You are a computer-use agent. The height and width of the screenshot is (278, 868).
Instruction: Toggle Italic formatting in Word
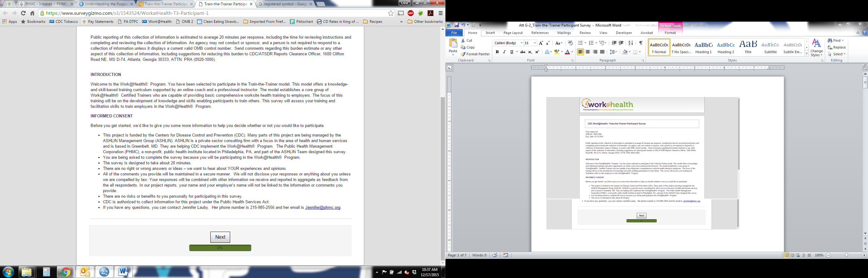coord(504,52)
